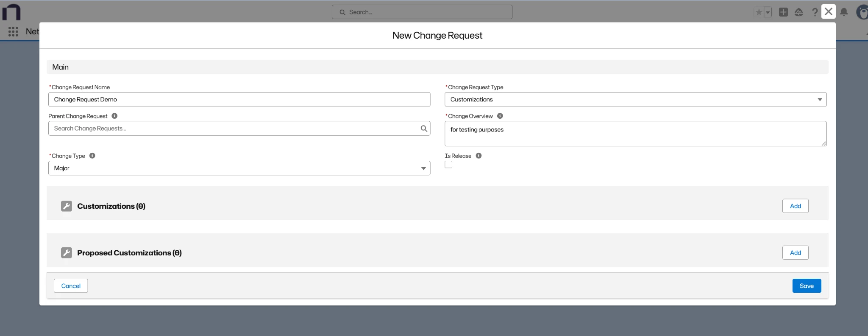Viewport: 868px width, 336px height.
Task: Click the Proposed Customizations wrench icon
Action: (x=67, y=253)
